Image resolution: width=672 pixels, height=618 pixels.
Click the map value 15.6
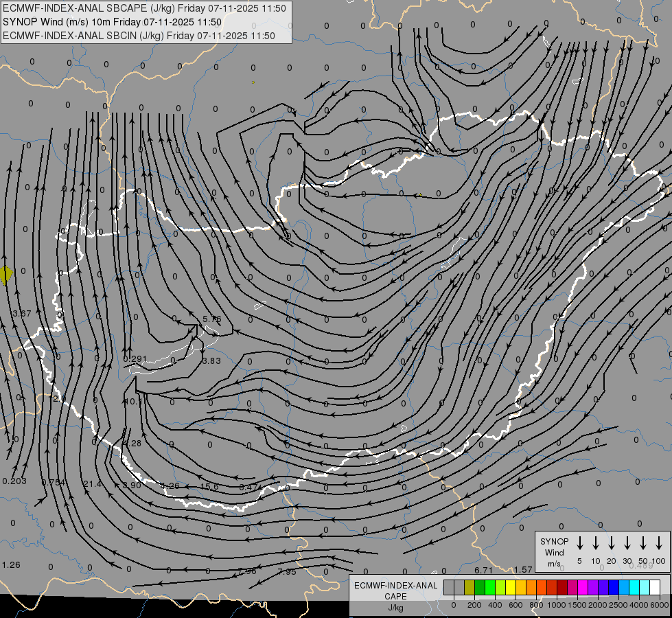(x=209, y=487)
